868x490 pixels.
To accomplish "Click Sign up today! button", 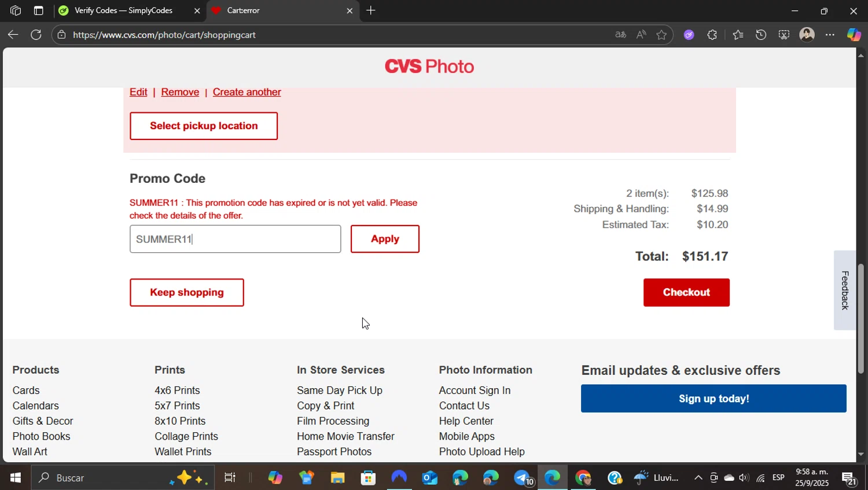I will 713,399.
